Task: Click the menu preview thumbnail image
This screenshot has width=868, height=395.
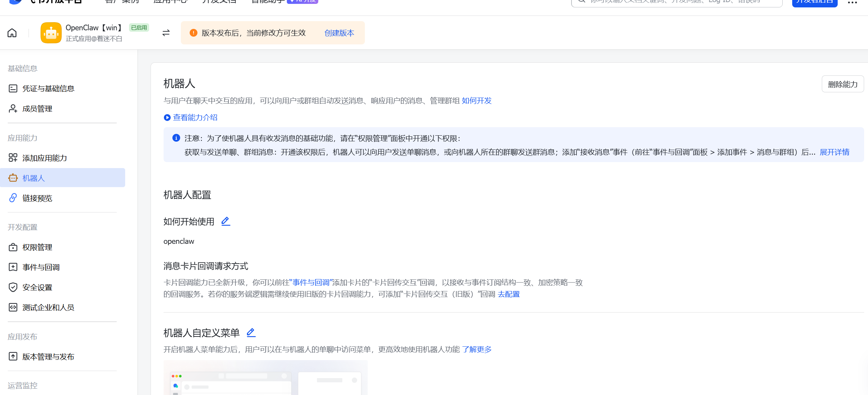Action: click(x=265, y=378)
